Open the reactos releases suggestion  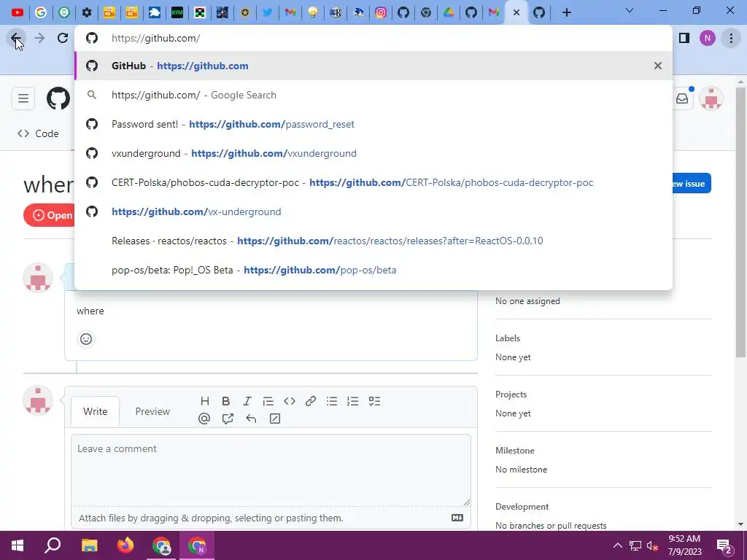[x=373, y=241]
